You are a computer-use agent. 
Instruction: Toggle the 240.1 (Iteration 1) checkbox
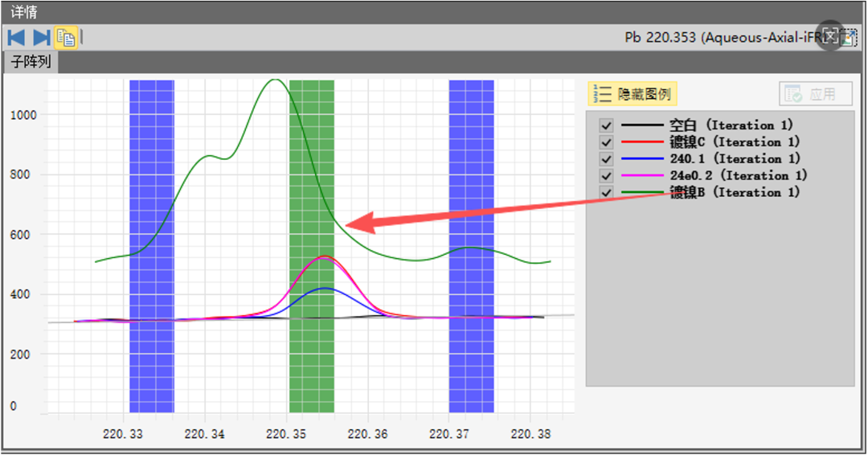(x=607, y=159)
